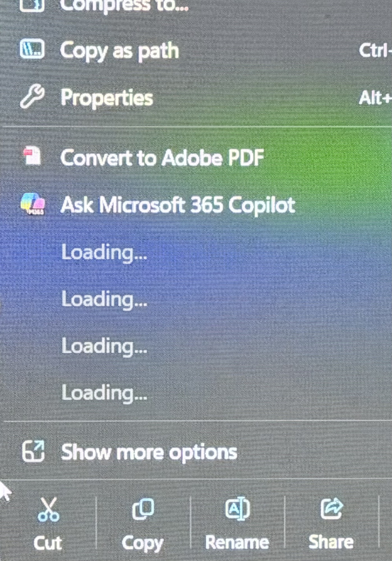Select the "Copy as path" menu text
The height and width of the screenshot is (561, 392).
point(119,51)
